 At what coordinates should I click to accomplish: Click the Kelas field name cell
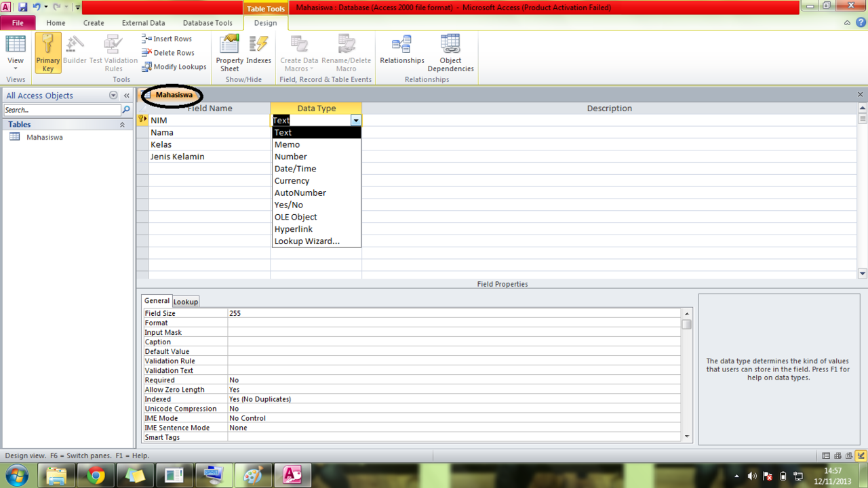tap(210, 144)
